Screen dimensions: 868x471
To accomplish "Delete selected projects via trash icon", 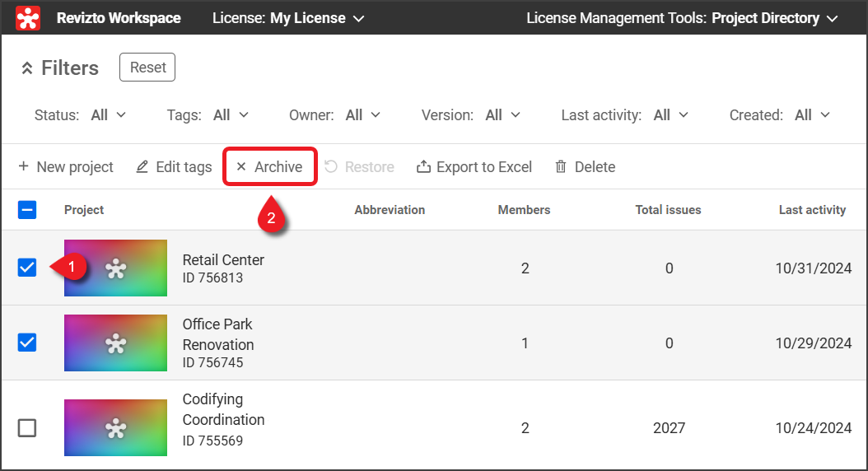I will (x=561, y=167).
